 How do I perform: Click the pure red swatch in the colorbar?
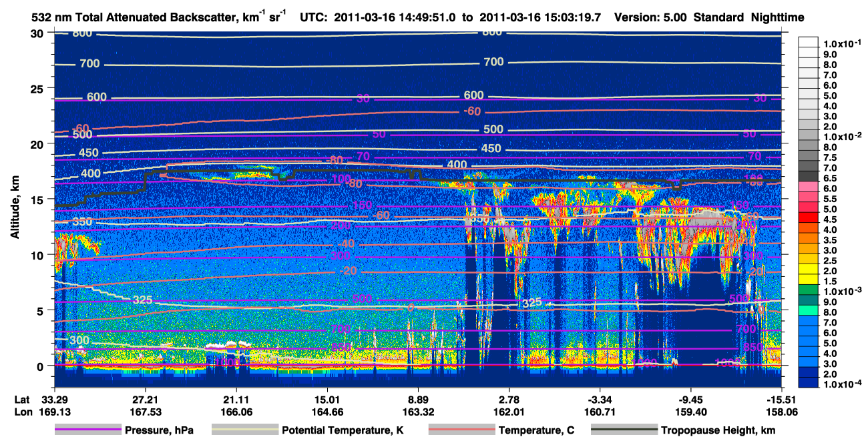pos(809,219)
